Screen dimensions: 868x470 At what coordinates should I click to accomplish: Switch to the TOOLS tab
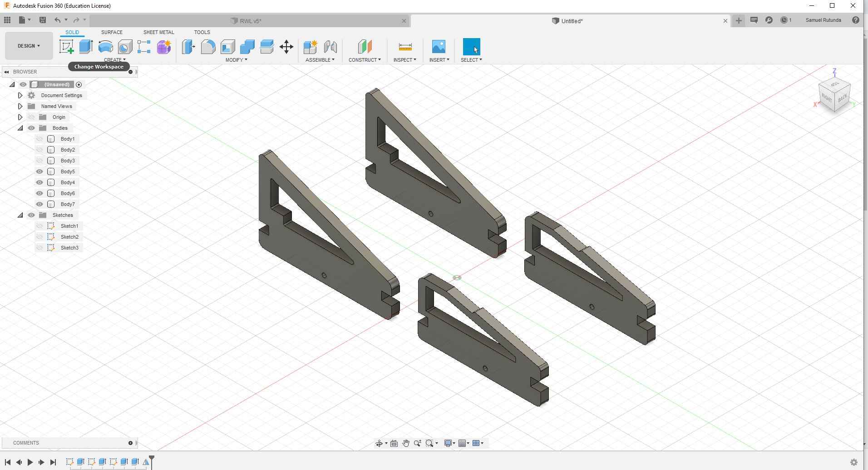(x=202, y=32)
